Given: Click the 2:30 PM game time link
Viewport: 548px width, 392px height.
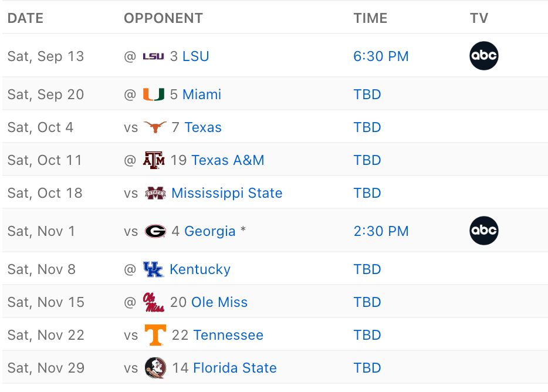Looking at the screenshot, I should point(381,231).
